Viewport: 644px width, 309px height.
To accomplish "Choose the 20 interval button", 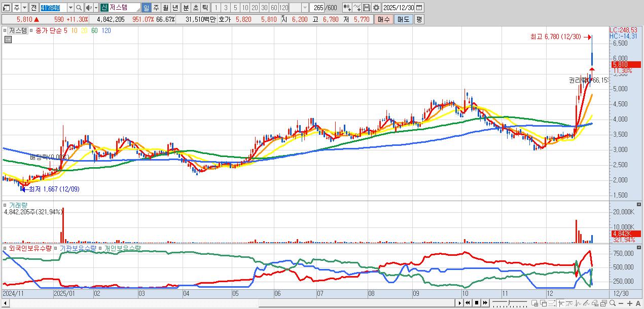I will (255, 8).
